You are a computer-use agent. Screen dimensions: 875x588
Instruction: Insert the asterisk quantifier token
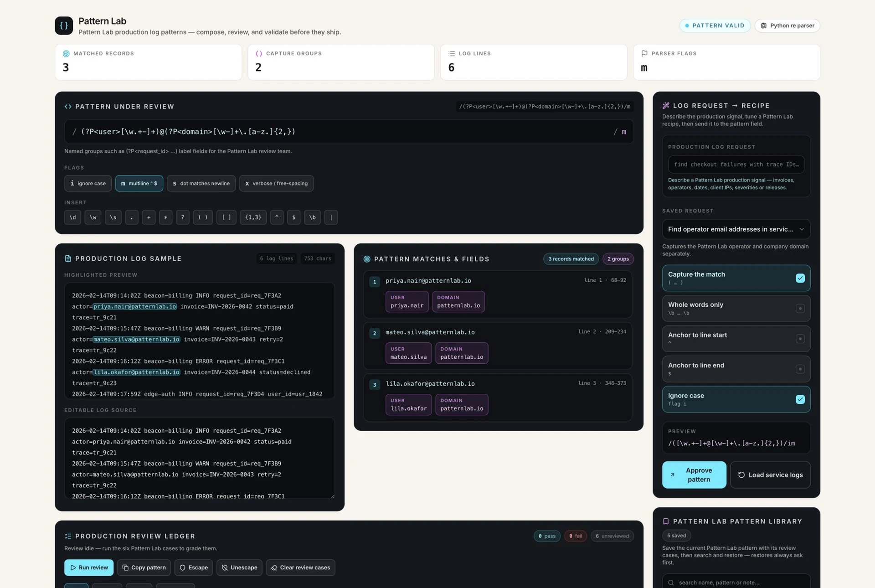coord(165,217)
